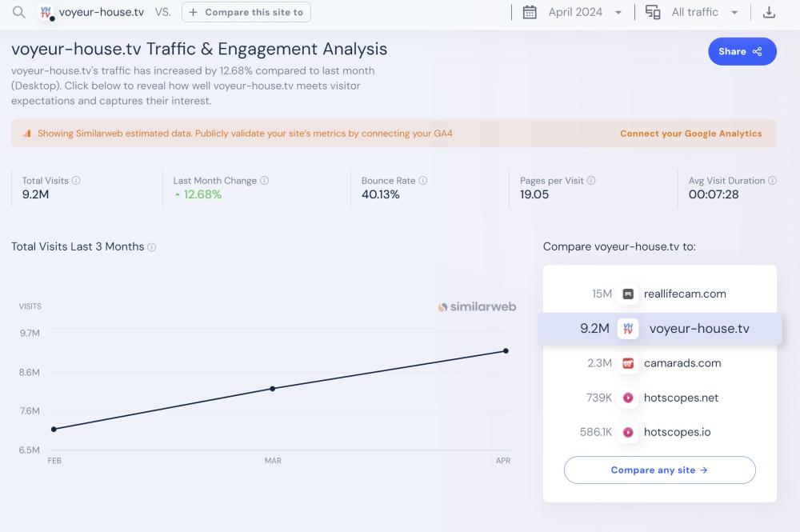800x532 pixels.
Task: Click the APR data point on chart
Action: 506,350
